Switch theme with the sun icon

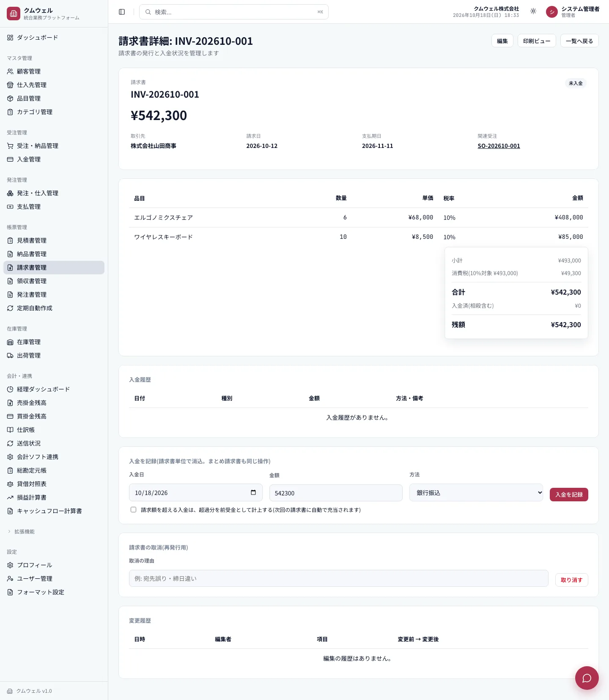[533, 11]
